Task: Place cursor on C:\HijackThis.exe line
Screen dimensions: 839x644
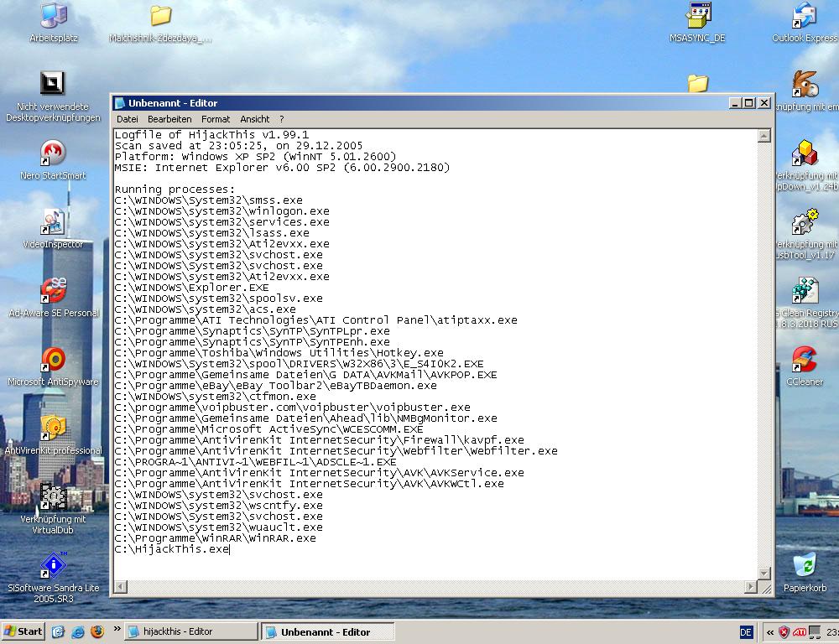Action: pyautogui.click(x=172, y=549)
